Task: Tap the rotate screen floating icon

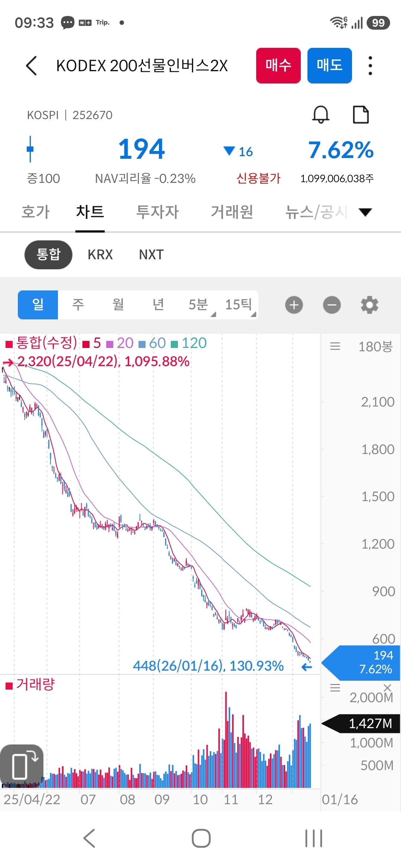Action: (22, 764)
